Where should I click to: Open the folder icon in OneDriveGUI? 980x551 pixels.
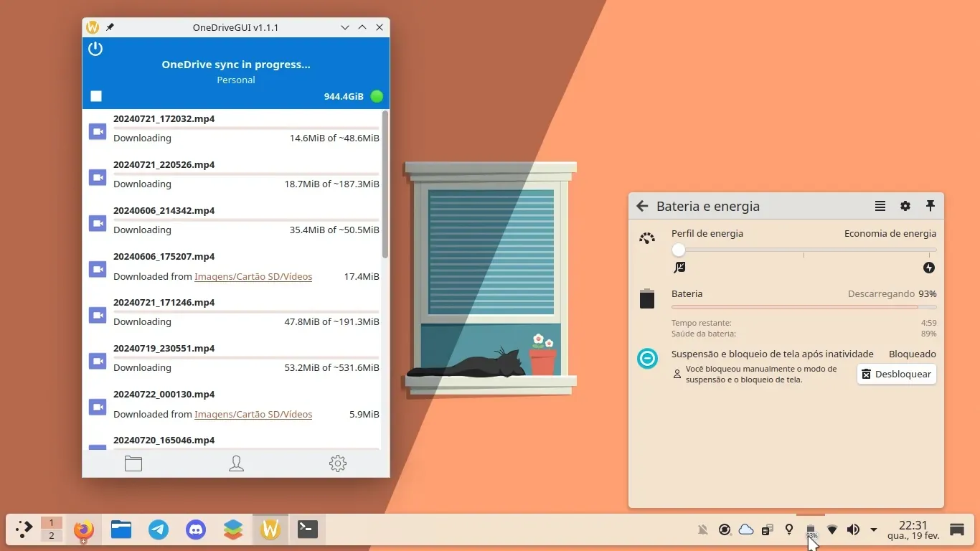point(133,463)
